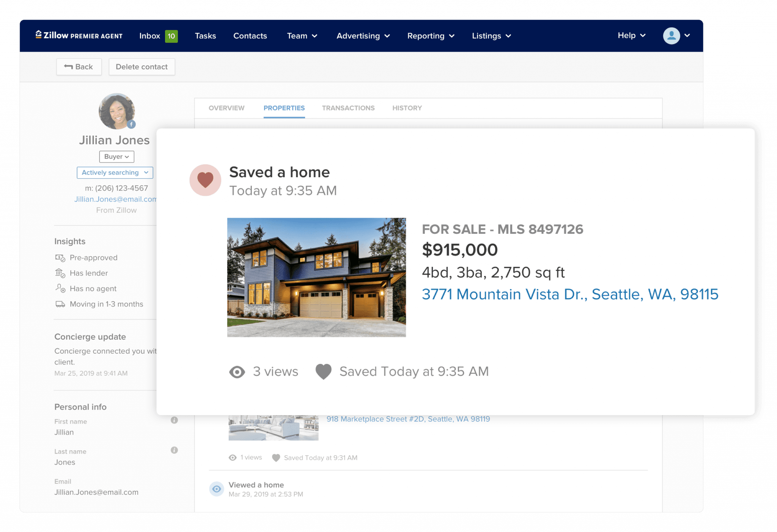
Task: Click the Zillow Premier Agent logo
Action: (x=79, y=36)
